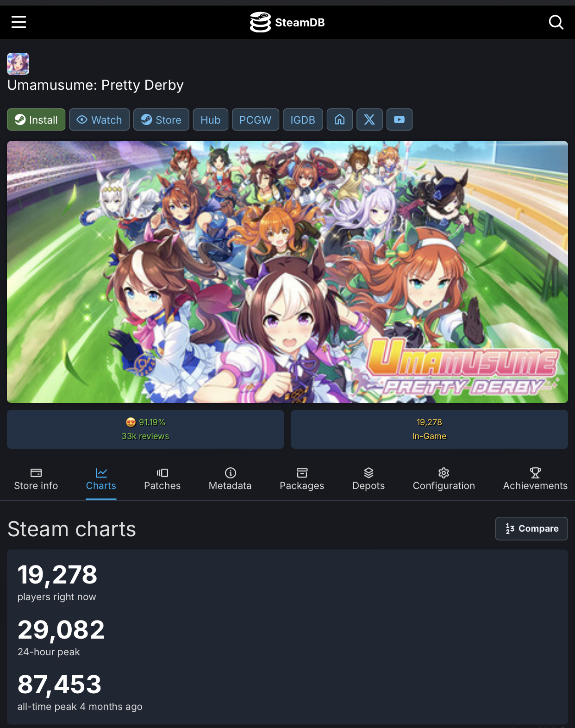Open the YouTube channel icon link

point(399,120)
